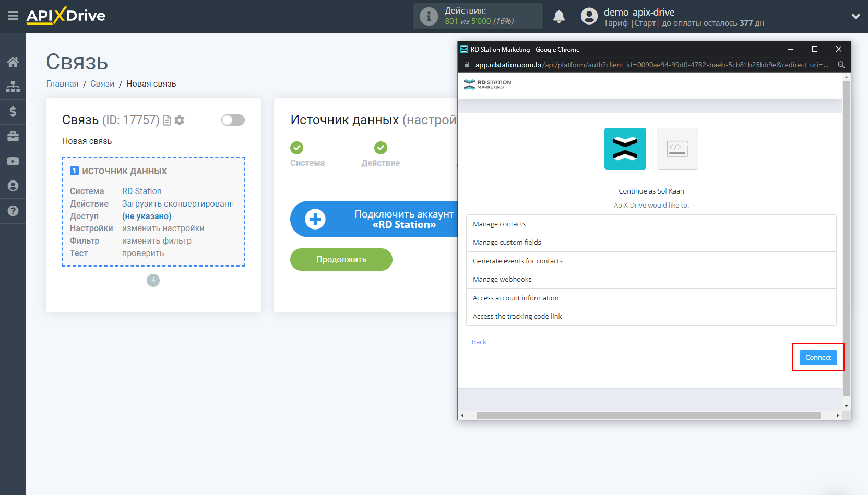Open the connections diagram sidebar icon
Viewport: 868px width, 495px height.
(13, 87)
